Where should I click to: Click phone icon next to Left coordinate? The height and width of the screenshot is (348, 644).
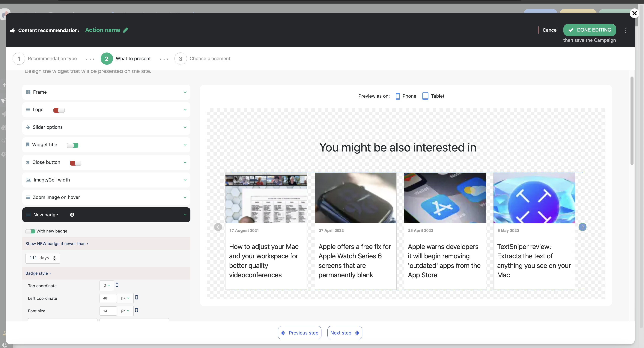136,297
